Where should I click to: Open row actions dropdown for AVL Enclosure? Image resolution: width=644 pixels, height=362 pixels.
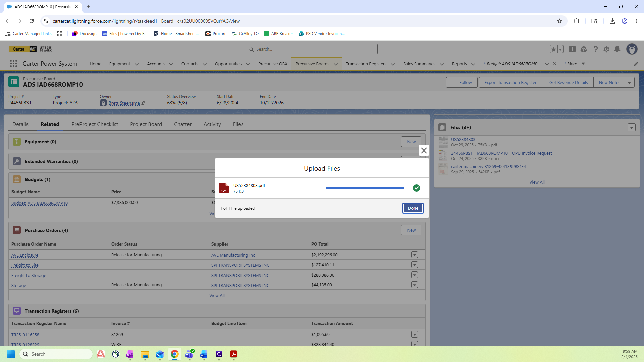415,255
